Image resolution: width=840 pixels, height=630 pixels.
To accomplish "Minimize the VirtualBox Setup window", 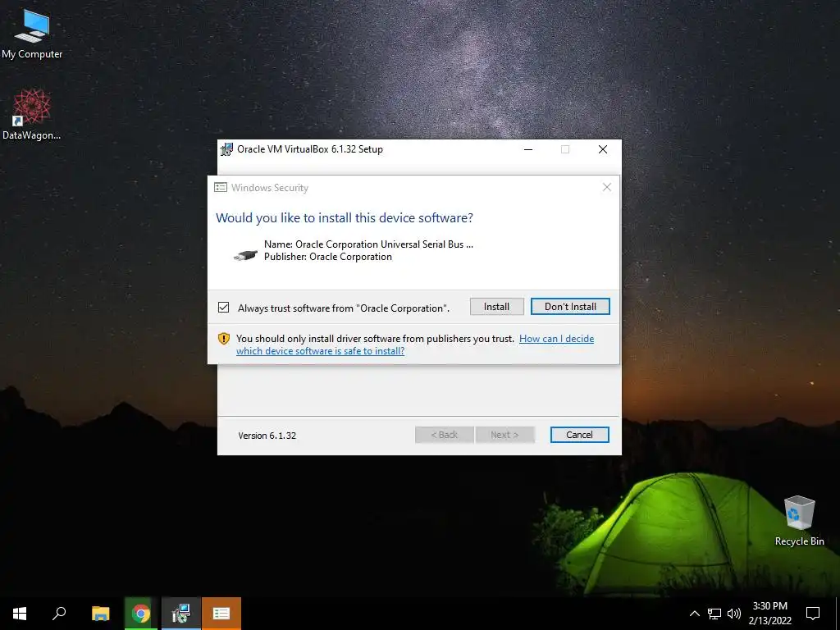I will tap(528, 149).
